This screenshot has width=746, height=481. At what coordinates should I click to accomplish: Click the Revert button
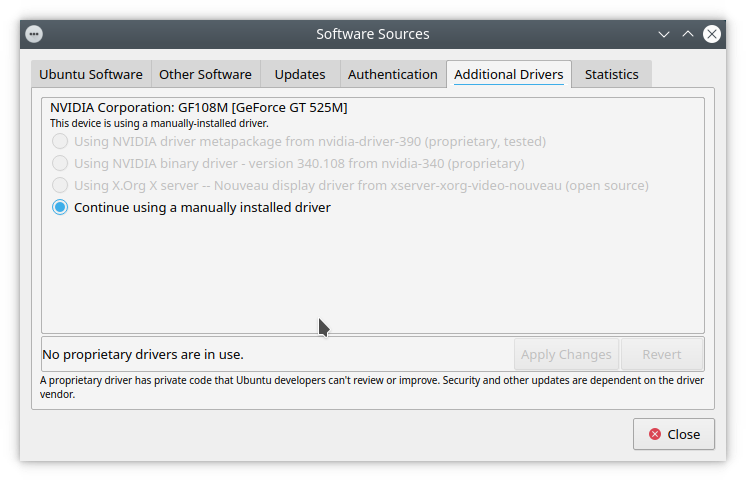click(x=661, y=354)
